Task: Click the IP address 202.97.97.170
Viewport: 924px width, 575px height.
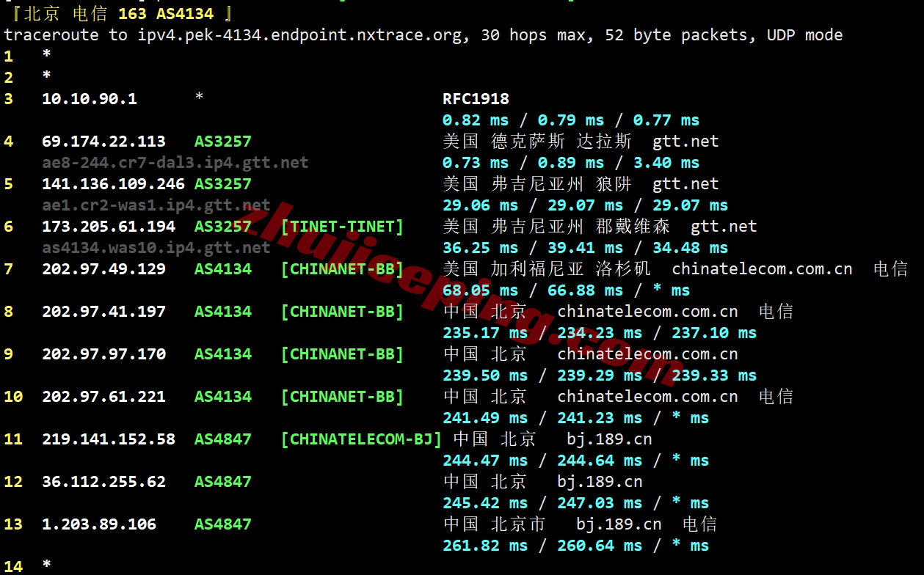Action: 103,354
